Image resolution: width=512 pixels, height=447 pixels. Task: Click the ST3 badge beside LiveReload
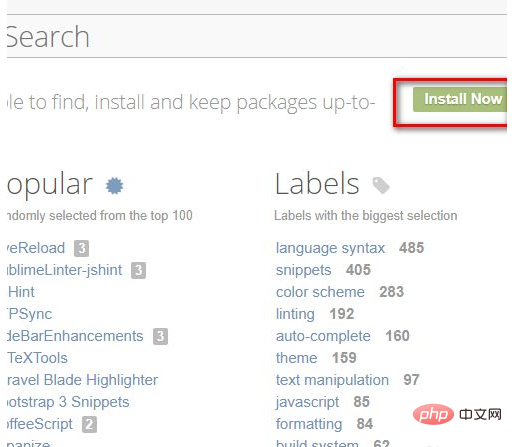[82, 248]
